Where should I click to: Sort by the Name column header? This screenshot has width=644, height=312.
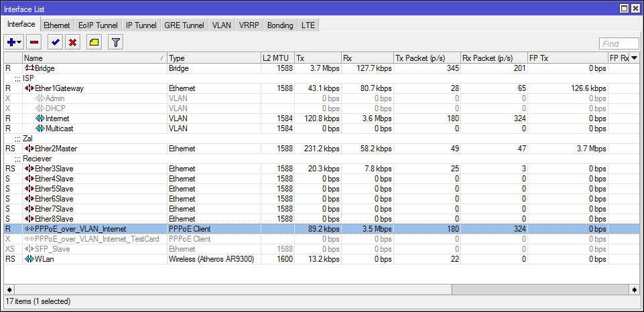tap(94, 58)
